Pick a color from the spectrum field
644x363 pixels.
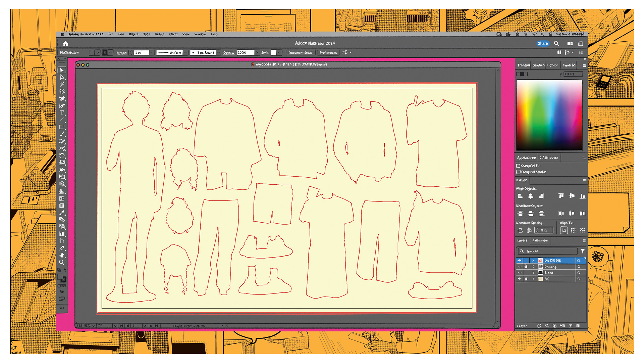[549, 115]
